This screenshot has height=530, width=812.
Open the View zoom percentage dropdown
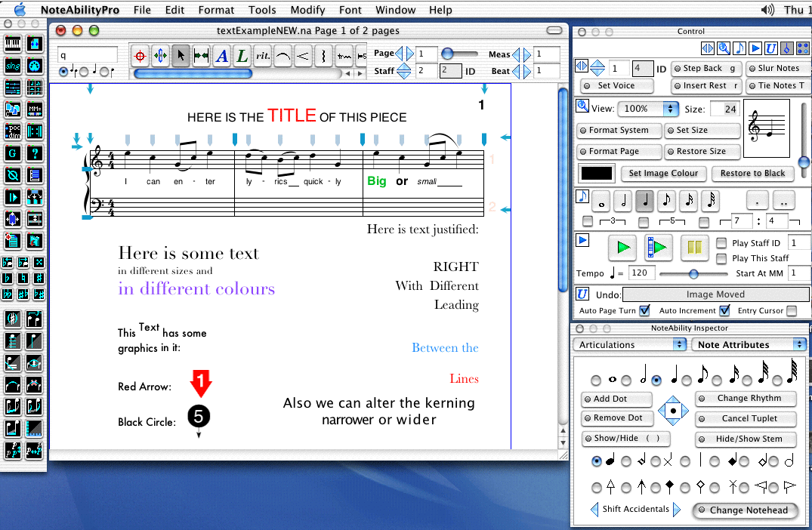648,109
